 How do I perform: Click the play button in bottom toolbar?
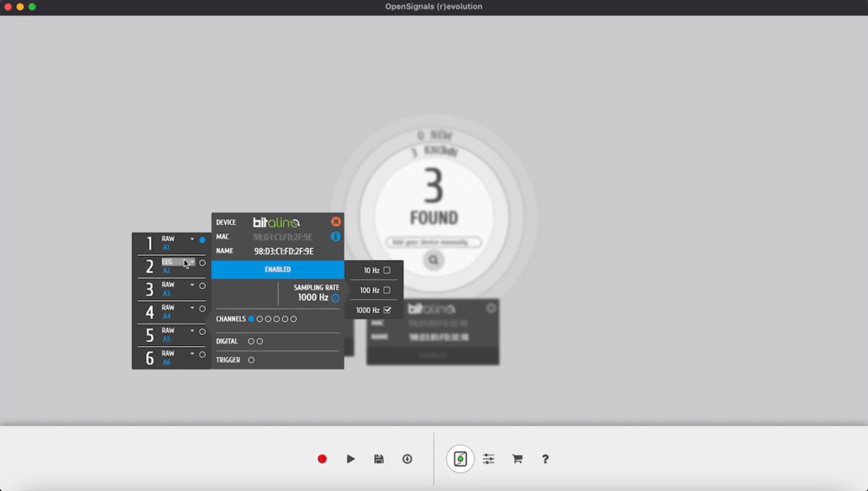point(351,459)
